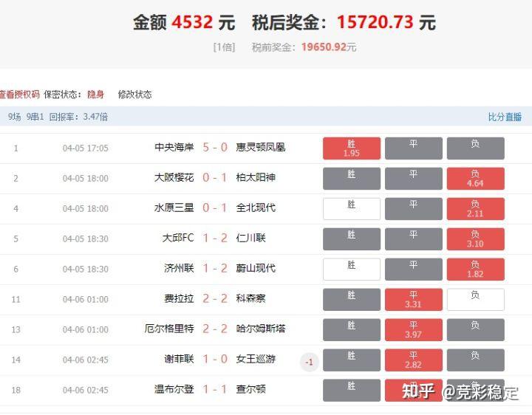This screenshot has width=532, height=415.
Task: Click the 全北现代 team name
Action: coord(256,207)
